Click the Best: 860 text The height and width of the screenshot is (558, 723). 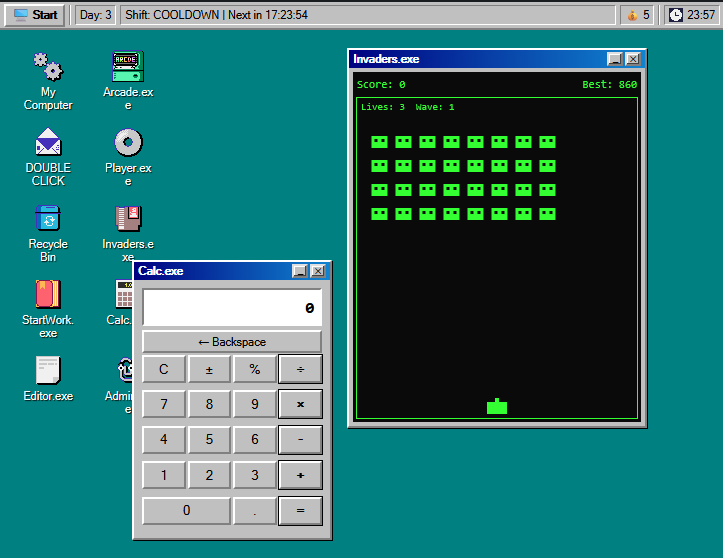click(609, 85)
